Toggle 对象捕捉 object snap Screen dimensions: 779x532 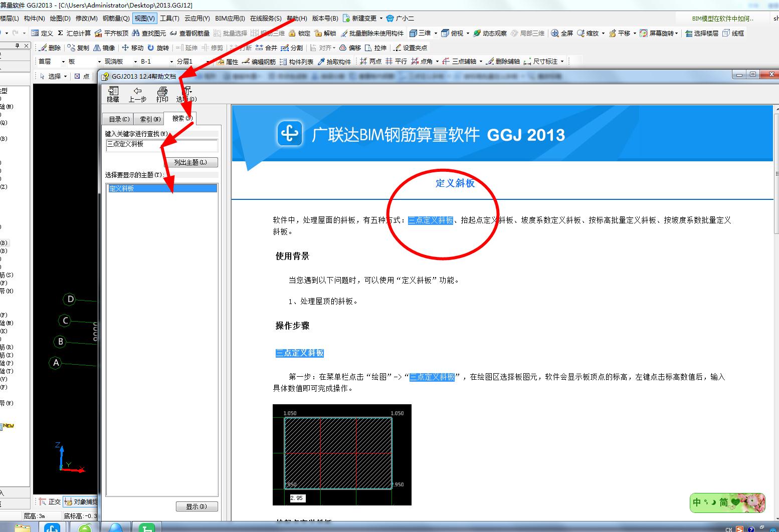pos(81,501)
